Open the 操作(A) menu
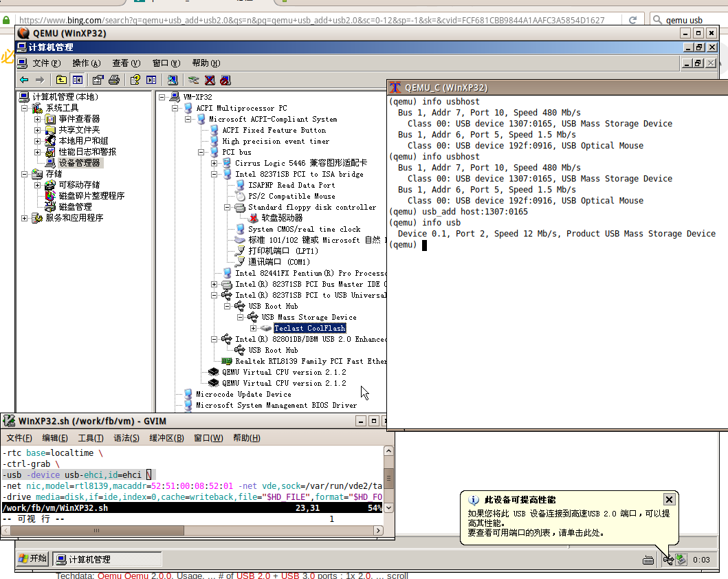Image resolution: width=728 pixels, height=579 pixels. click(87, 63)
